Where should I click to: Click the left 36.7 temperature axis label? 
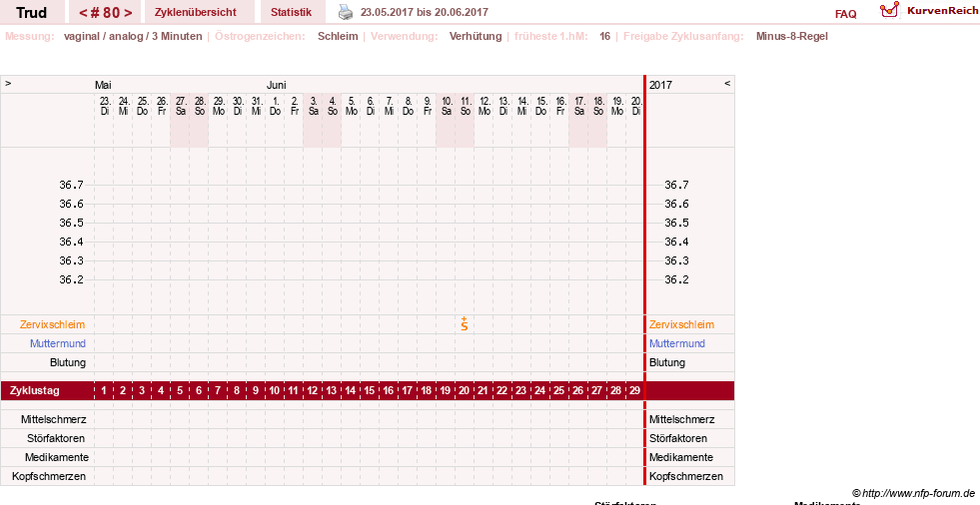tap(71, 185)
